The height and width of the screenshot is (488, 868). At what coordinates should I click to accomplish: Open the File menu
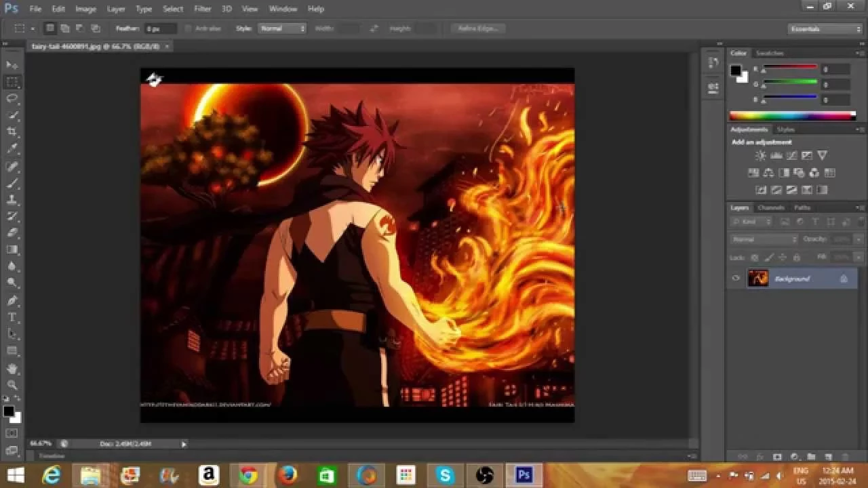click(x=35, y=9)
